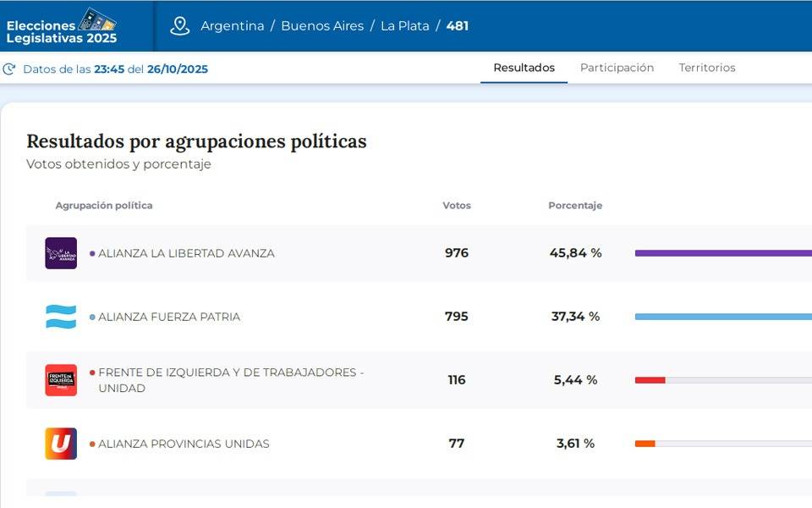812x508 pixels.
Task: Click the orange Provincias Unidas percentage bar
Action: pyautogui.click(x=645, y=444)
